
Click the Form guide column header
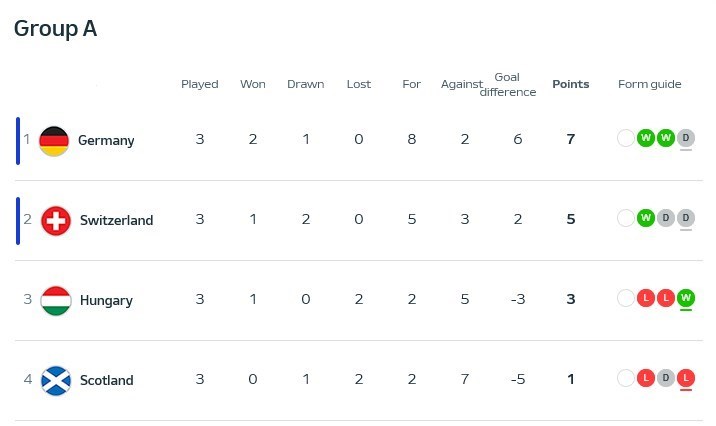point(649,84)
